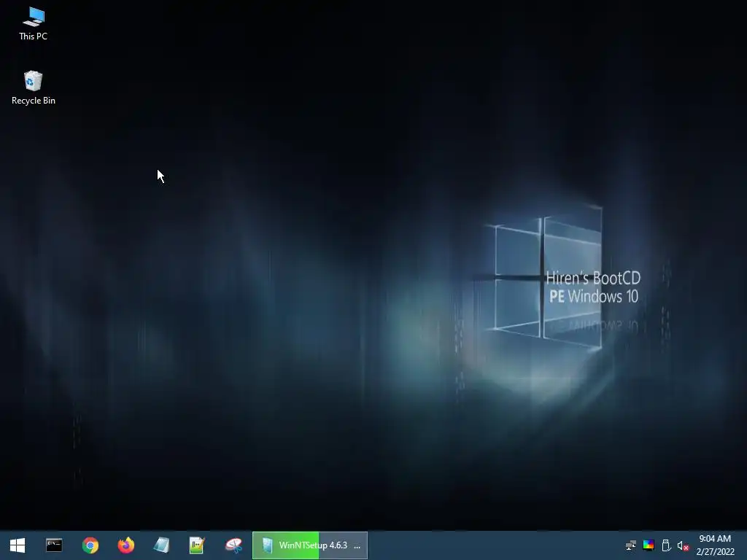Open Google Chrome from the taskbar
This screenshot has width=747, height=560.
click(90, 545)
